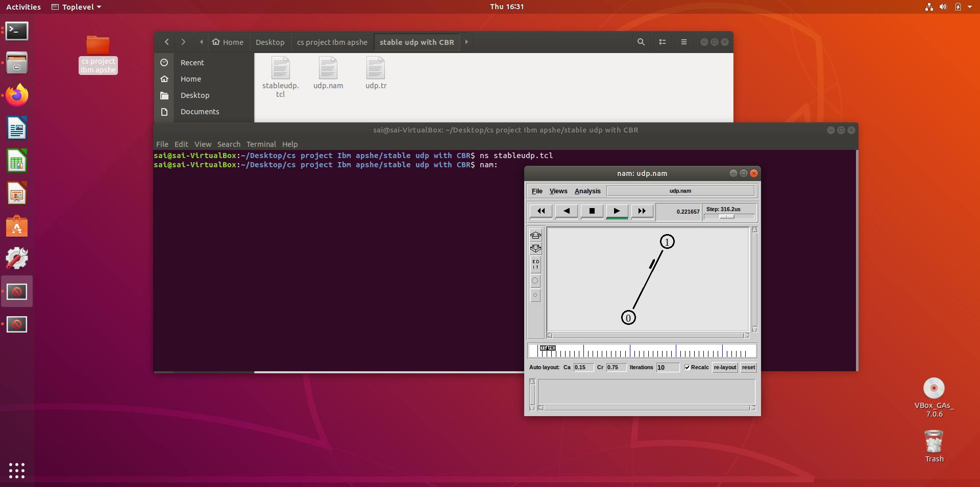Open the Analysis menu in nam

pyautogui.click(x=587, y=191)
